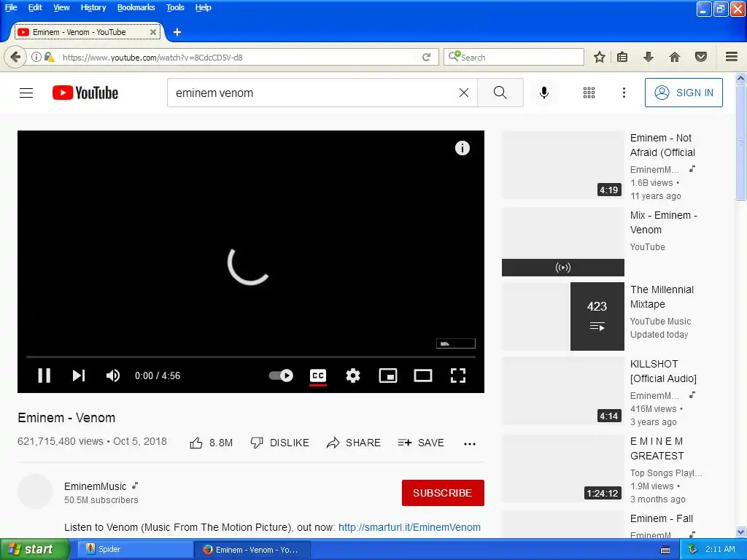This screenshot has height=560, width=747.
Task: Show bookmarks list icon
Action: click(622, 57)
